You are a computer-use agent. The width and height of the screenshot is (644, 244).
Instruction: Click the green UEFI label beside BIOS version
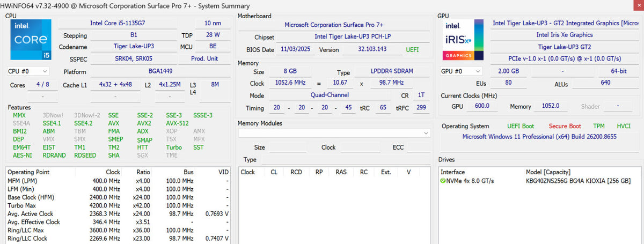[413, 50]
